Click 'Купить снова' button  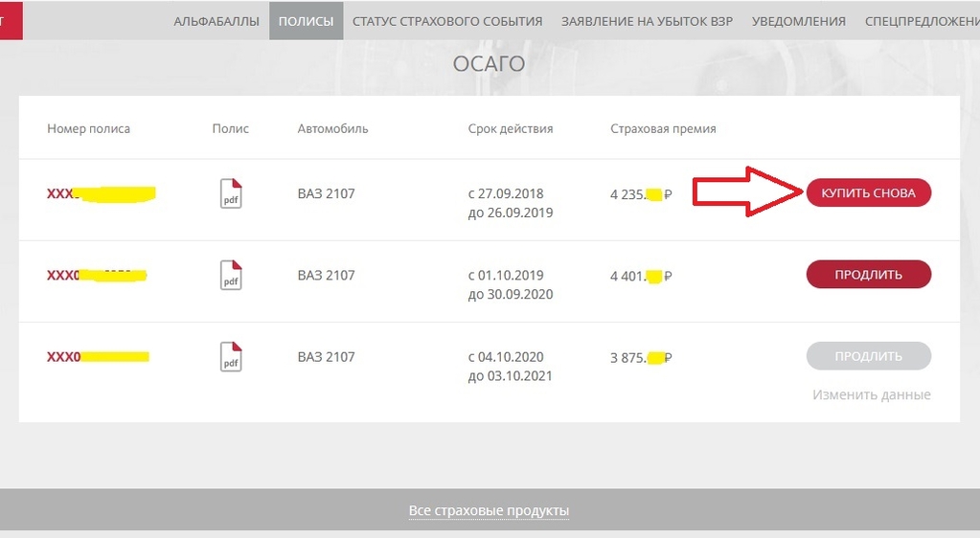coord(868,193)
